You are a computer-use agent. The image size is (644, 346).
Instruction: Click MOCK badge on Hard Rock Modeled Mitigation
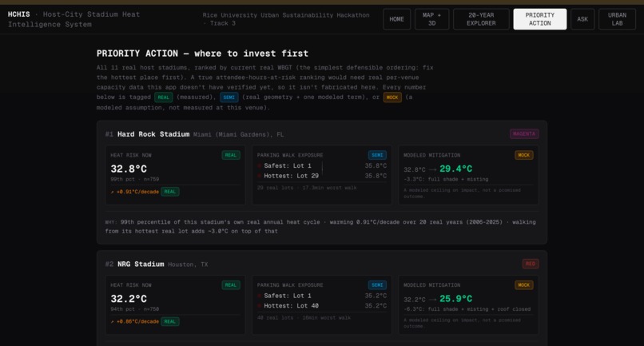[x=523, y=155]
